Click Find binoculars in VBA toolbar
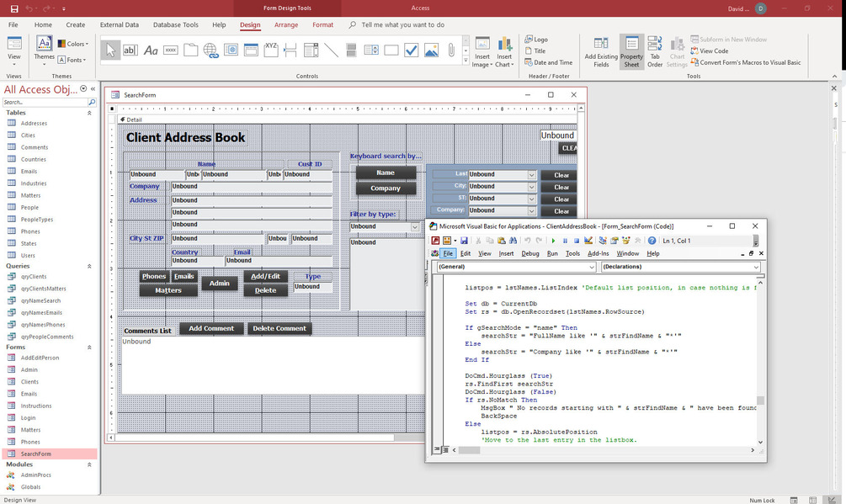The width and height of the screenshot is (846, 504). [513, 241]
